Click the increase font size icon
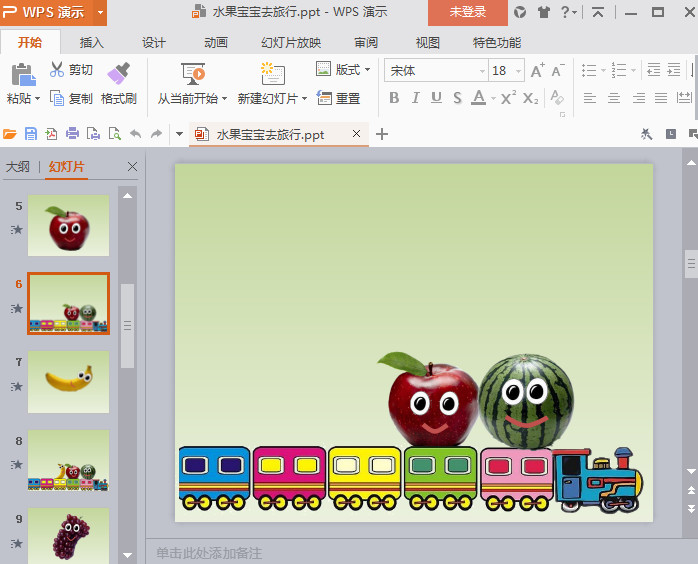 537,70
